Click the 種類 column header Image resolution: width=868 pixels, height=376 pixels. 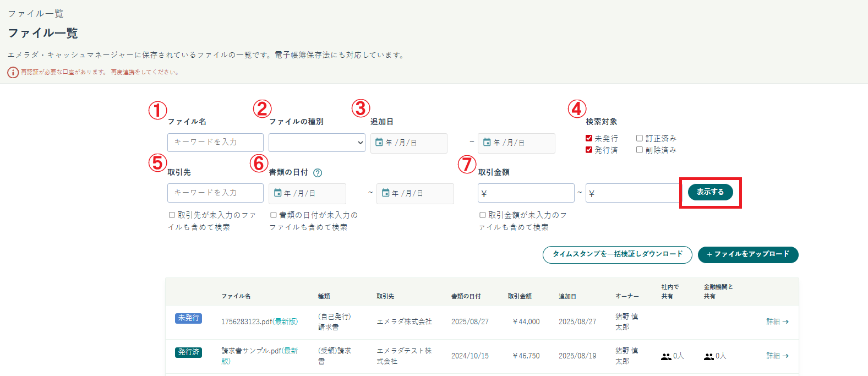coord(324,296)
